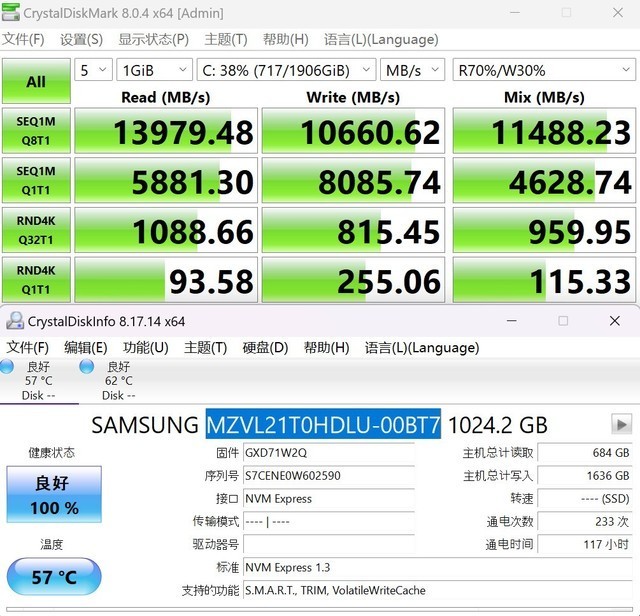Open 显示状态(P) menu in CrystalDiskMark

point(153,40)
